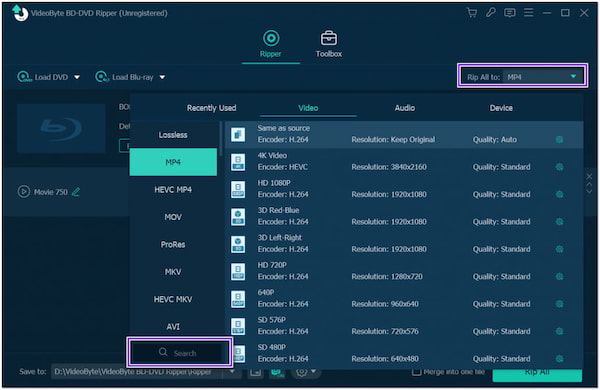Screen dimensions: 600x390
Task: Click the 'SD 480P' preset name
Action: coord(272,347)
